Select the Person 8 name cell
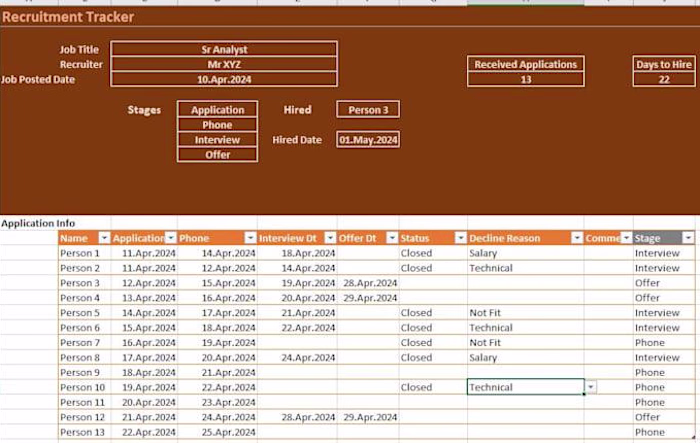The width and height of the screenshot is (700, 443). [x=84, y=357]
